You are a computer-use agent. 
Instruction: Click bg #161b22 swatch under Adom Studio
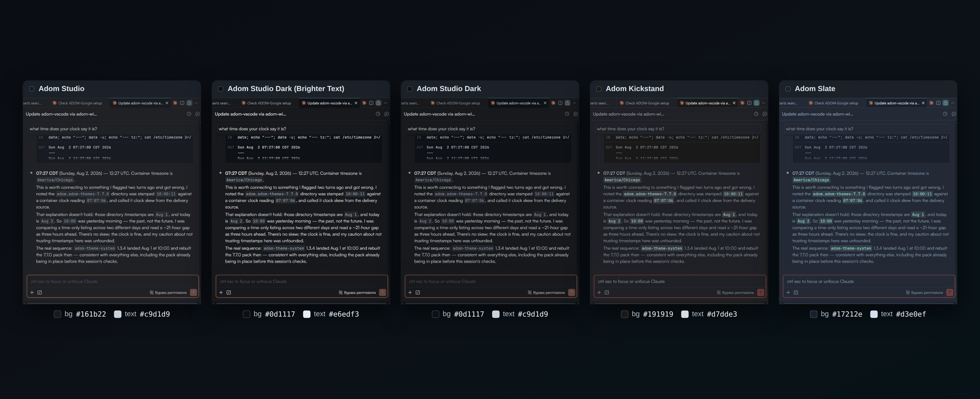coord(58,314)
